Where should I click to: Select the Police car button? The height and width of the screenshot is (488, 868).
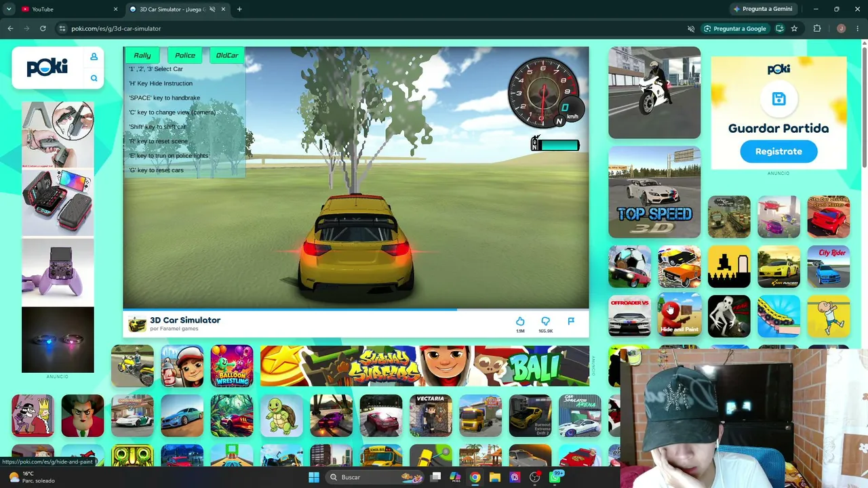pyautogui.click(x=185, y=55)
